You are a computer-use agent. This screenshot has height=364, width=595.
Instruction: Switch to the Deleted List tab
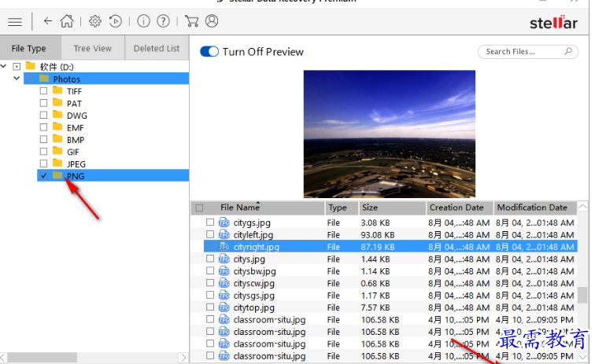click(157, 48)
